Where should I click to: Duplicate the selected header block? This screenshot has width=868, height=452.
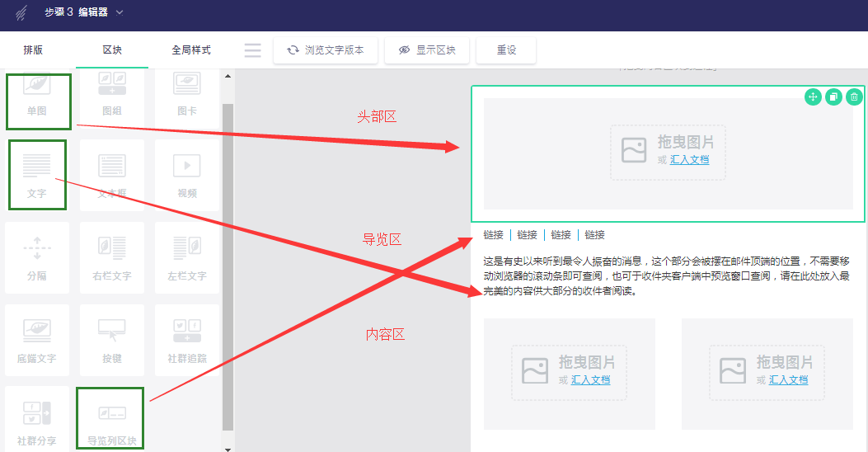[833, 97]
